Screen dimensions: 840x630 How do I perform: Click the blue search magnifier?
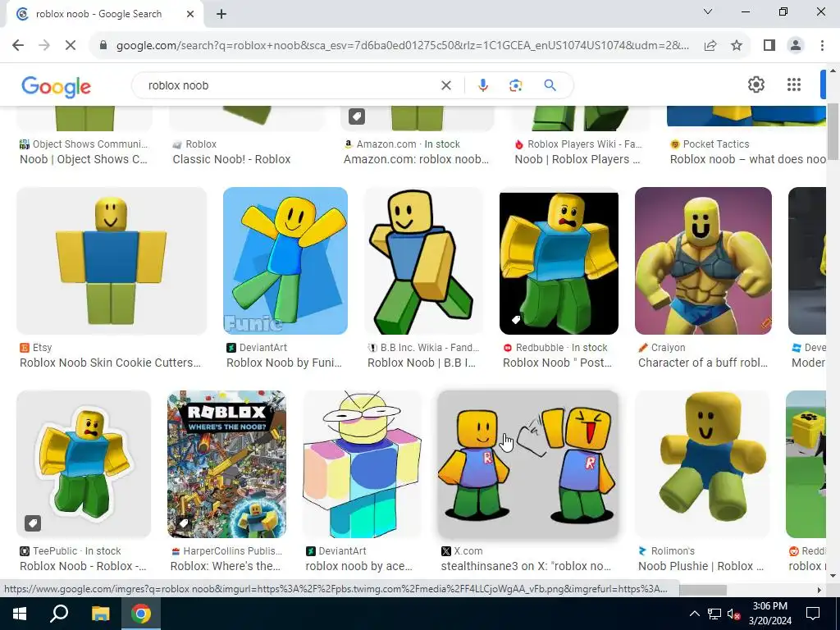550,85
